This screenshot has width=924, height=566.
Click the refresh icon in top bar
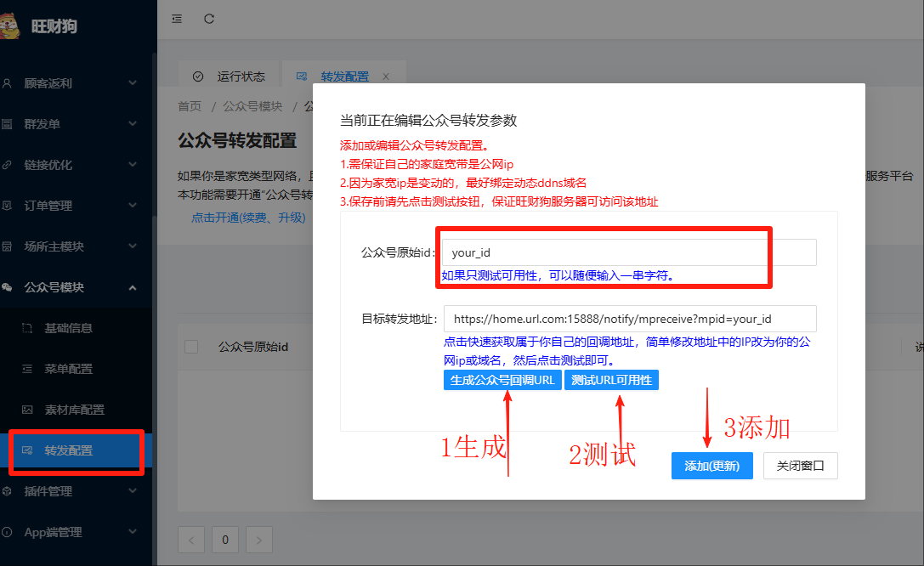click(x=209, y=19)
